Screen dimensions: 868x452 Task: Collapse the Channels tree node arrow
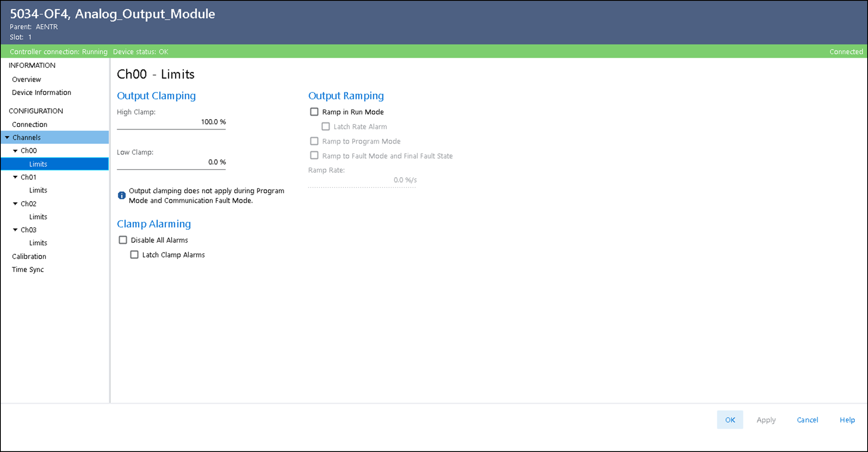click(7, 137)
